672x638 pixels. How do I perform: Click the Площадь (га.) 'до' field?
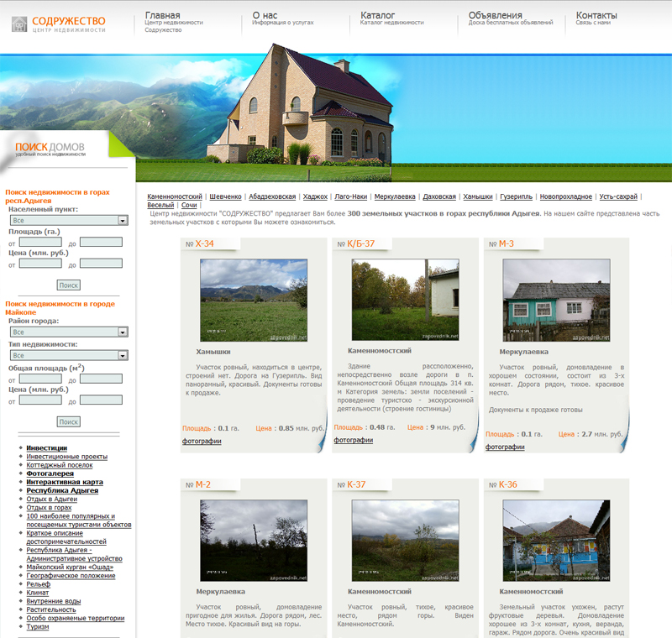coord(101,242)
